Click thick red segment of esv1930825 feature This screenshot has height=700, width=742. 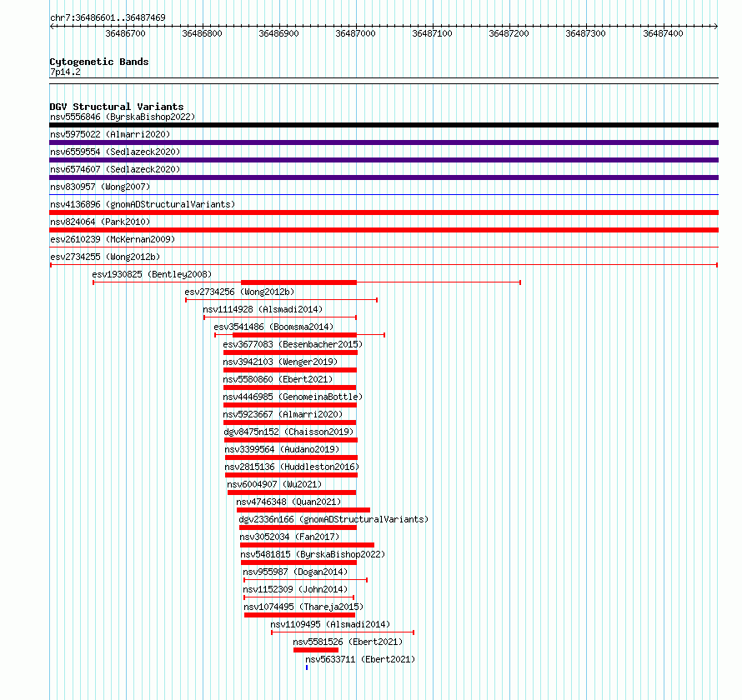click(x=298, y=282)
